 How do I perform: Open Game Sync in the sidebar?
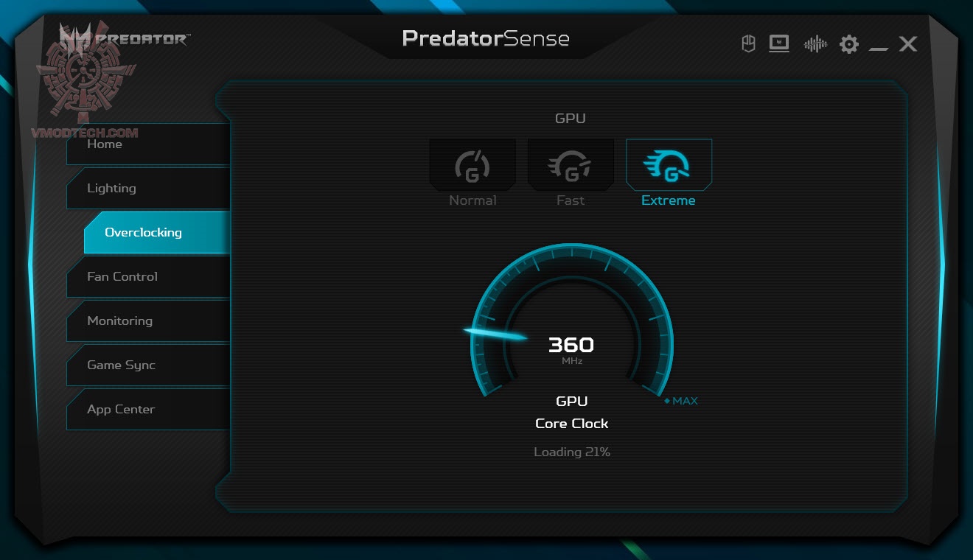tap(148, 365)
